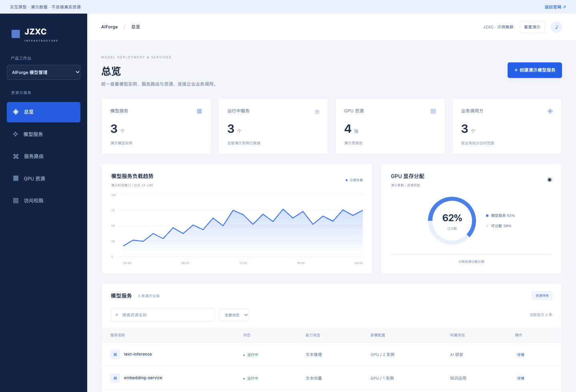Click the GPU / 2 实例 cell
The width and height of the screenshot is (576, 392).
(x=382, y=355)
